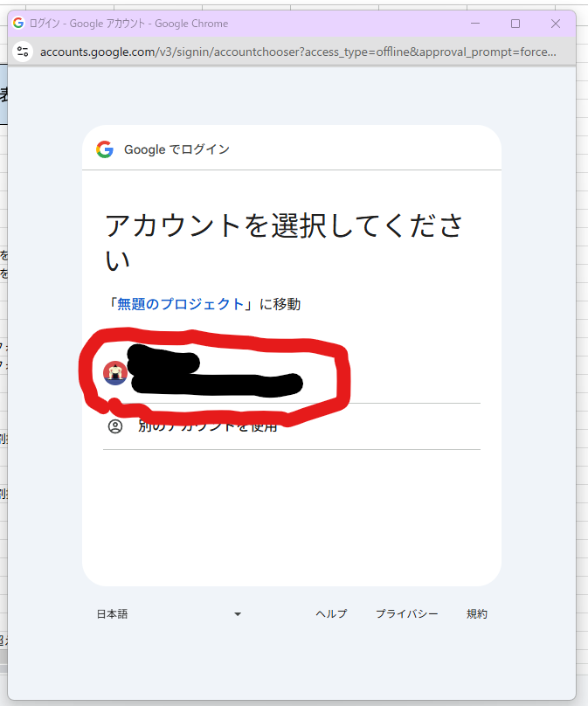The height and width of the screenshot is (706, 588).
Task: Click the accounts.google.com URL address bar
Action: (297, 52)
